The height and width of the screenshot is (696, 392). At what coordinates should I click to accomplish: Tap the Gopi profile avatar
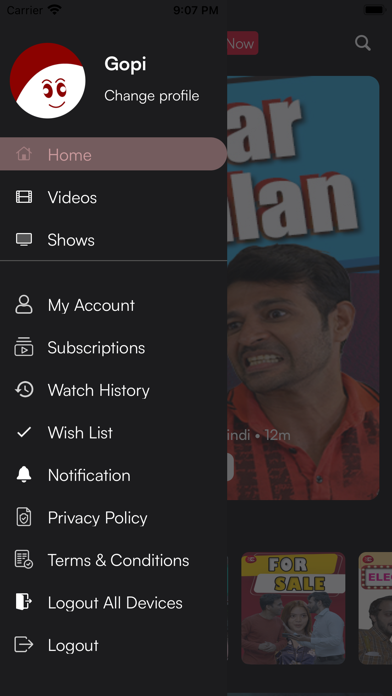(x=48, y=81)
